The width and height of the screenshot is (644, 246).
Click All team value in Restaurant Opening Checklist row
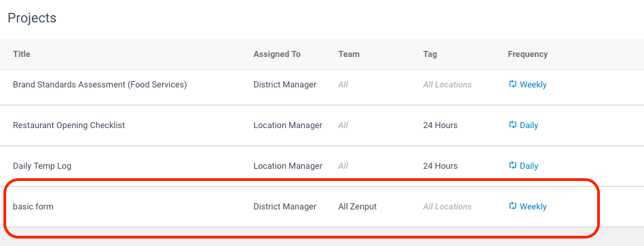[x=343, y=125]
